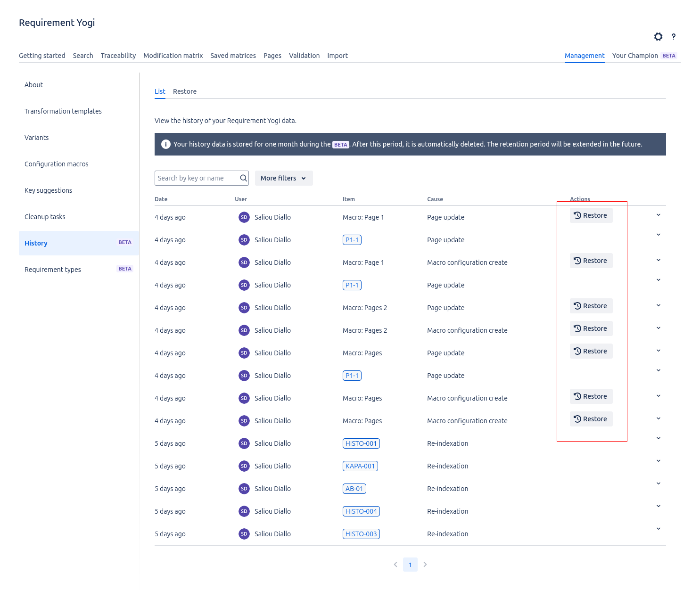700x590 pixels.
Task: Expand the KAPA-001 row chevron
Action: click(x=659, y=461)
